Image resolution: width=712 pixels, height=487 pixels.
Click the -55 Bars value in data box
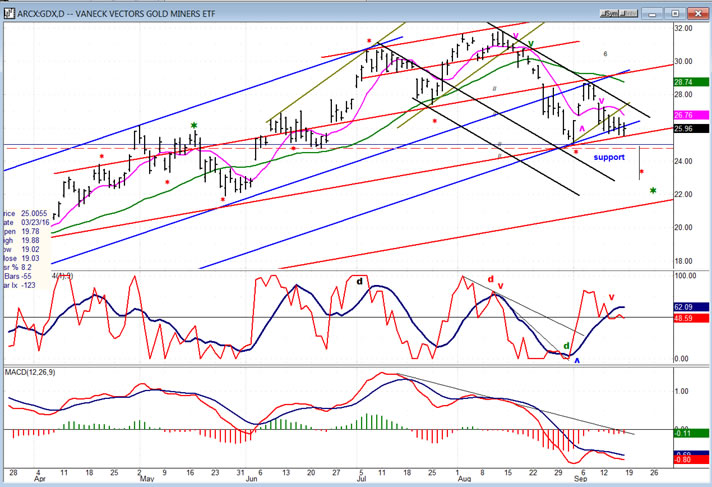[x=27, y=276]
